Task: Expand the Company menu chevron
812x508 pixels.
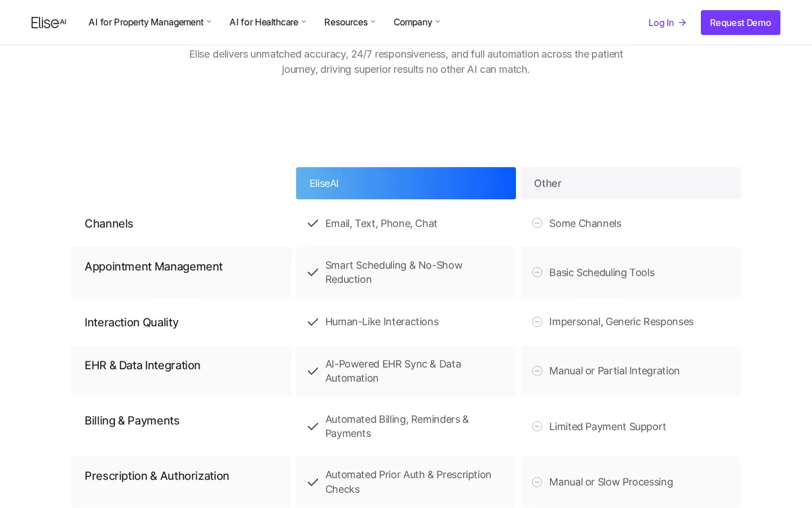Action: pyautogui.click(x=438, y=22)
